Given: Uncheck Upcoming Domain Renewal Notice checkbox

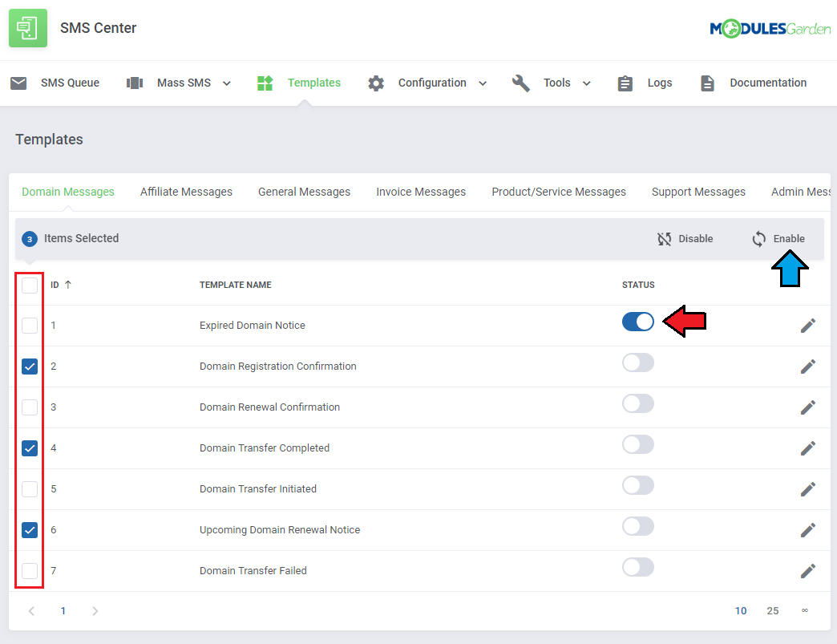Looking at the screenshot, I should [x=30, y=530].
